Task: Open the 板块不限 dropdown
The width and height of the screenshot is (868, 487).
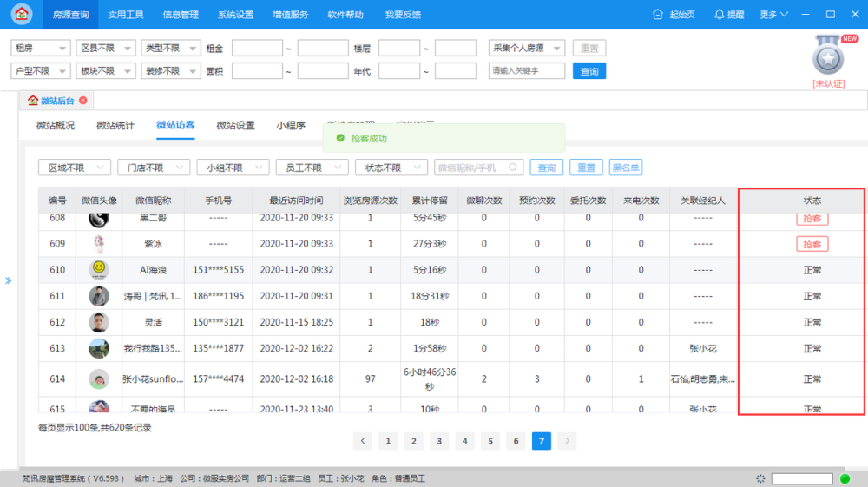Action: tap(106, 71)
